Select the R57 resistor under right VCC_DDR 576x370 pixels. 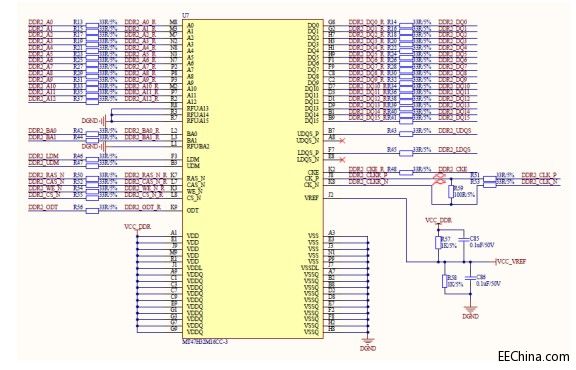pyautogui.click(x=438, y=243)
